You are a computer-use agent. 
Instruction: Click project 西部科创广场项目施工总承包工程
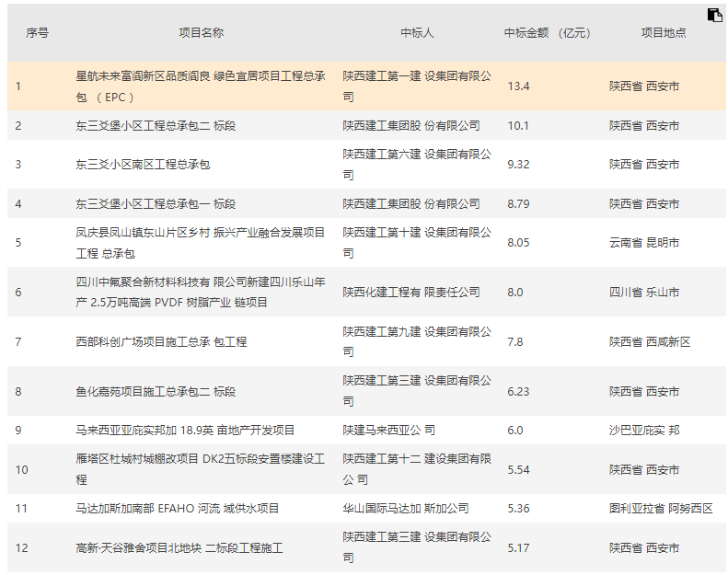coord(161,342)
